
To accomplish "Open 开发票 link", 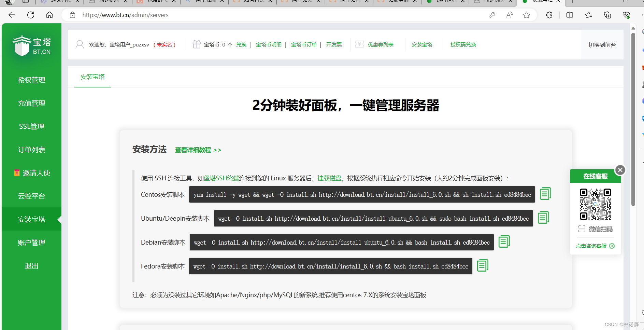I will pos(334,45).
